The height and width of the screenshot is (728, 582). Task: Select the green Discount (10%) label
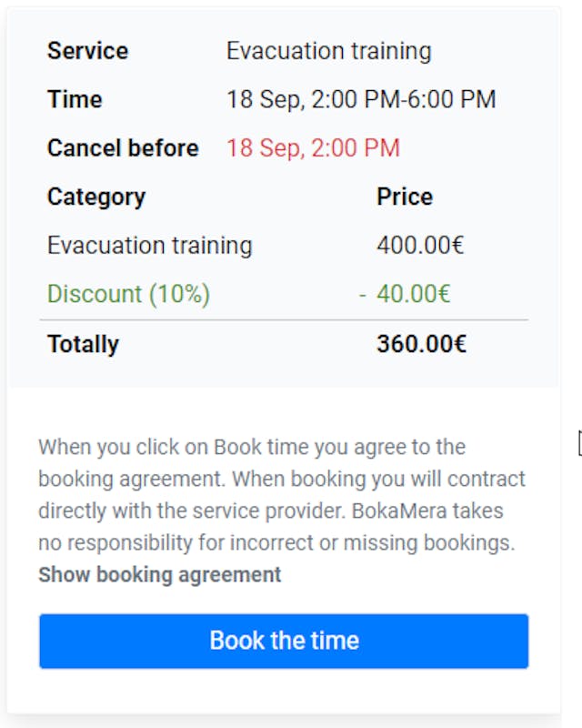(x=128, y=294)
